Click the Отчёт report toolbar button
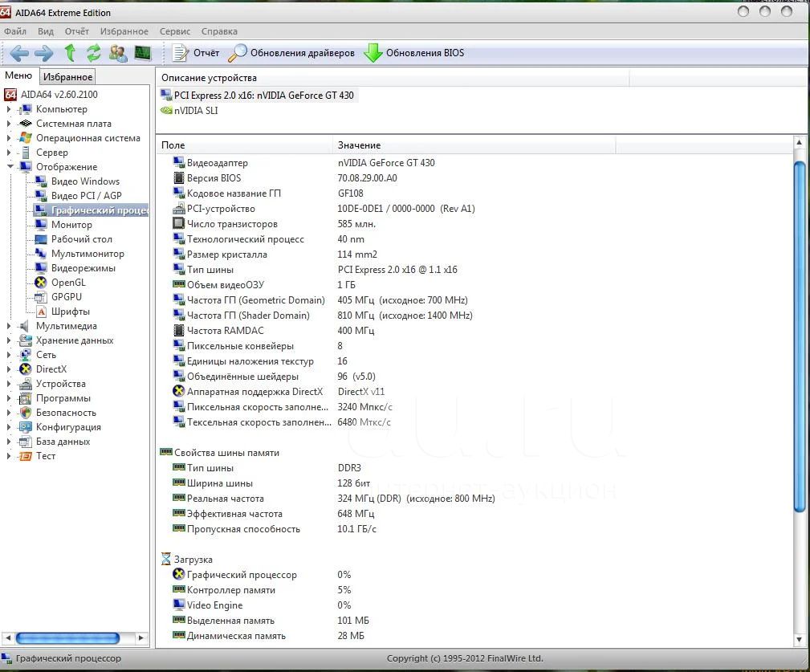This screenshot has width=810, height=672. [x=196, y=53]
